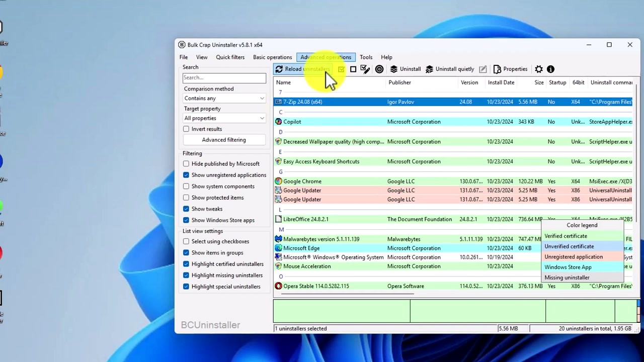This screenshot has height=362, width=644.
Task: Switch to the Basic operations tab
Action: 272,57
